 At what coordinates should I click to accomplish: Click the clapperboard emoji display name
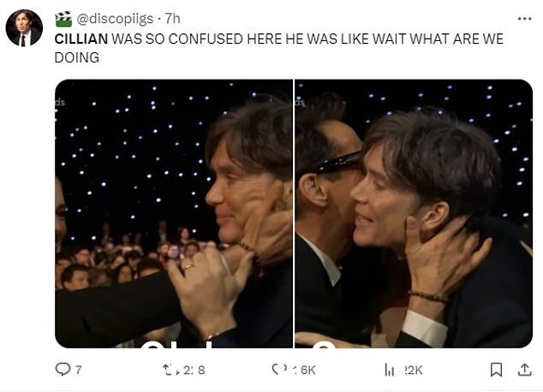63,19
